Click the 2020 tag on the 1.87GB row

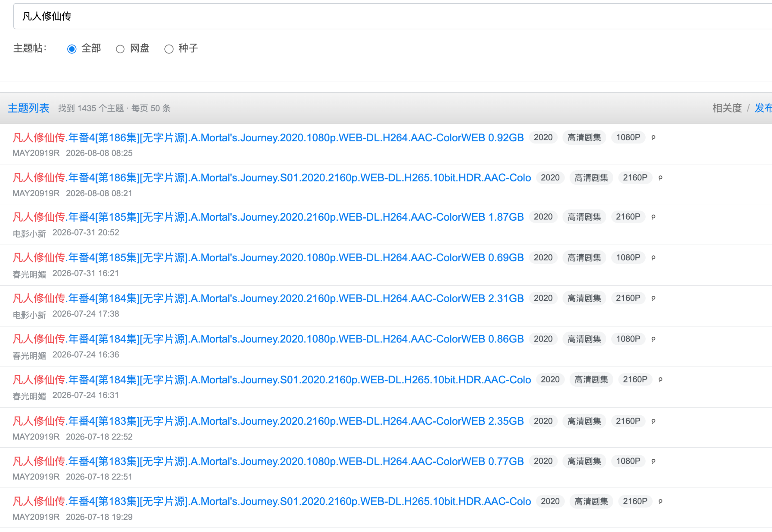pos(543,217)
